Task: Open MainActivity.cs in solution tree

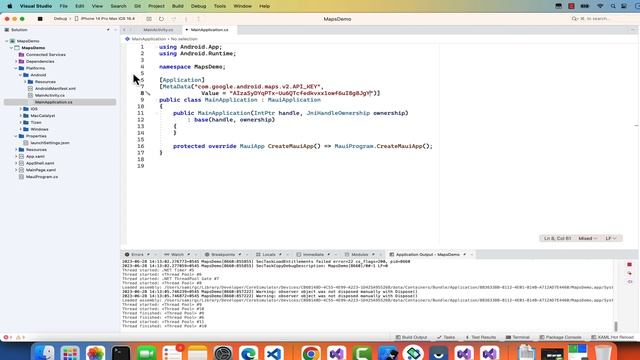Action: click(x=49, y=96)
